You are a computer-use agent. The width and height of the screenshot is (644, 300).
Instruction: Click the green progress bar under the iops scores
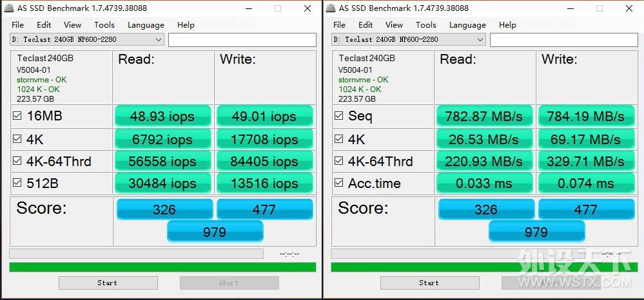point(162,267)
